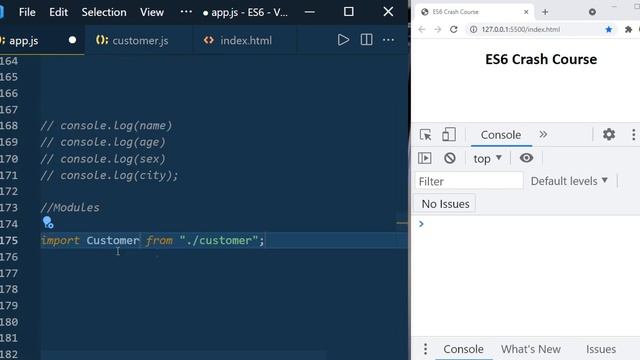Open the Edit menu
Viewport: 640px width, 360px height.
[58, 12]
